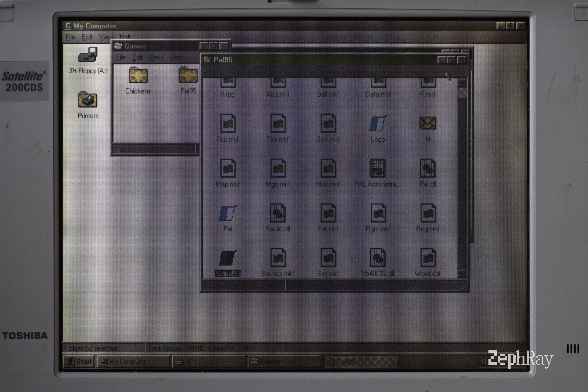Open File menu in My Computer window
This screenshot has height=392, width=588.
click(x=70, y=37)
